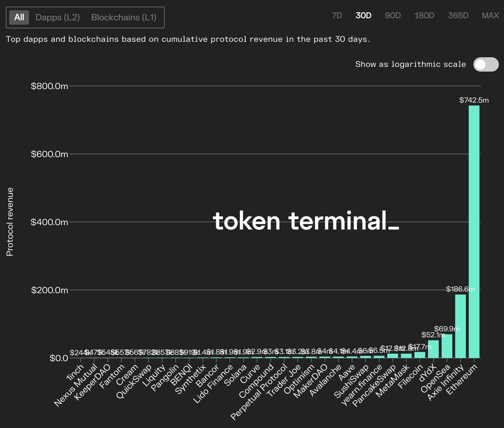The image size is (504, 428).
Task: Click the Avalanche axis label
Action: [x=326, y=380]
